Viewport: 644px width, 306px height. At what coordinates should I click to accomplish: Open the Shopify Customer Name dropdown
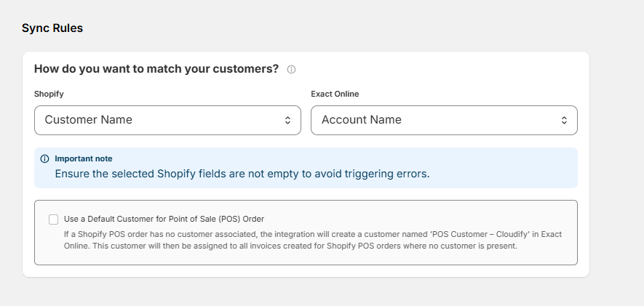pyautogui.click(x=167, y=120)
